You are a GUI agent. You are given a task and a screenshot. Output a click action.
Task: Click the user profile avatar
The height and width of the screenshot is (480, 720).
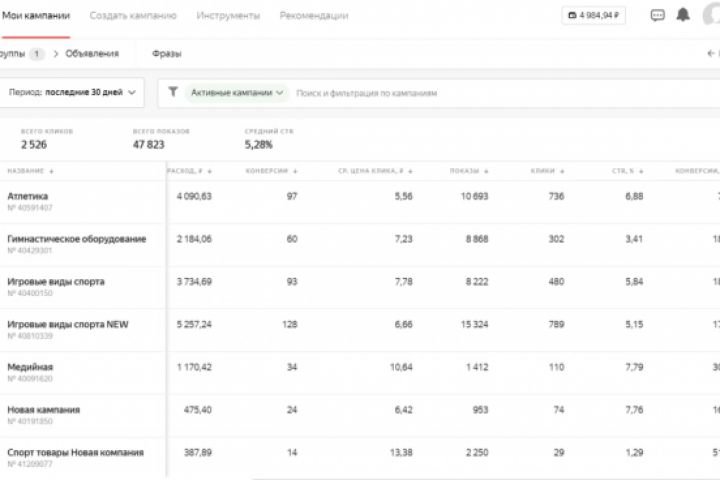click(712, 16)
